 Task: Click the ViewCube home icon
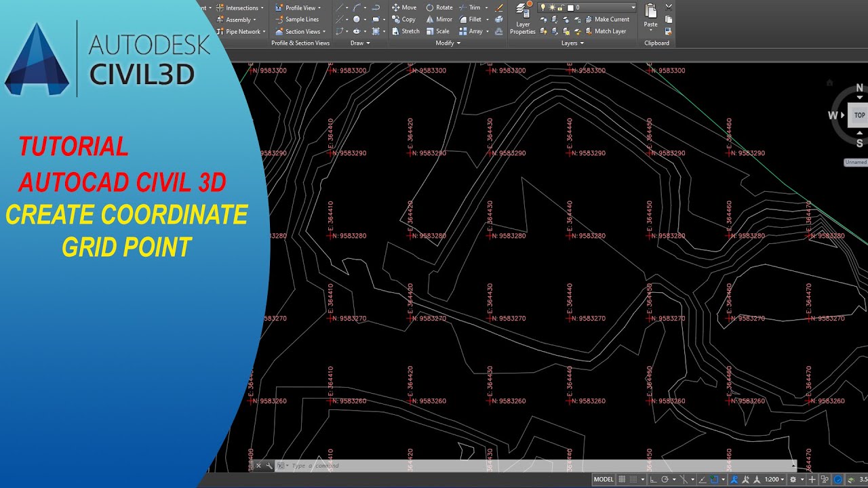click(x=829, y=83)
